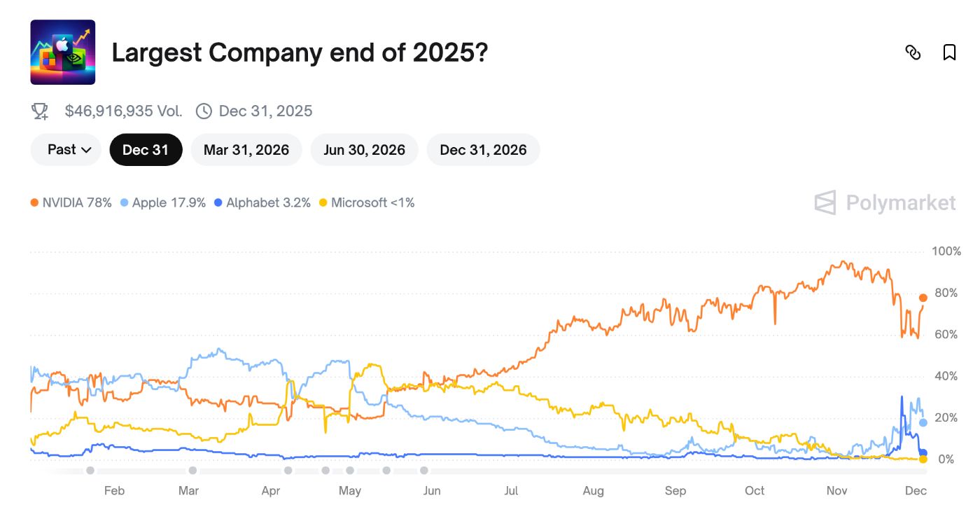
Task: Switch to the Jun 30, 2026 tab
Action: point(364,149)
